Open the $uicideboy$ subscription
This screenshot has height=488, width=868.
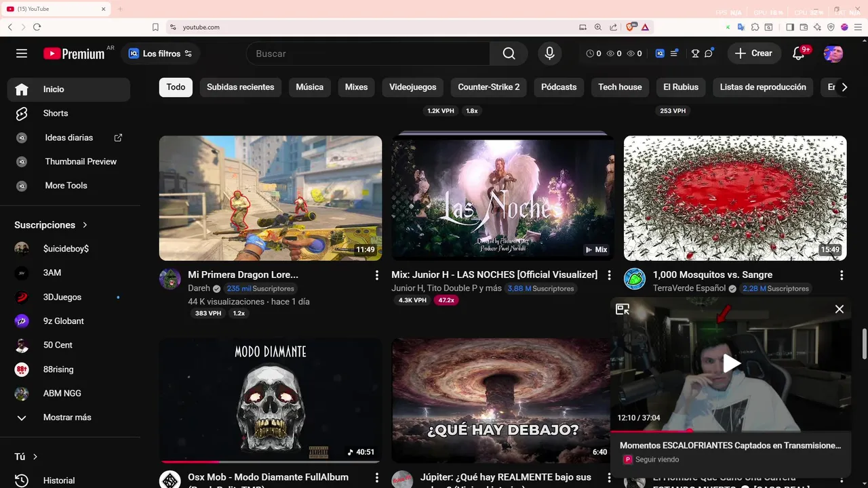[x=68, y=249]
